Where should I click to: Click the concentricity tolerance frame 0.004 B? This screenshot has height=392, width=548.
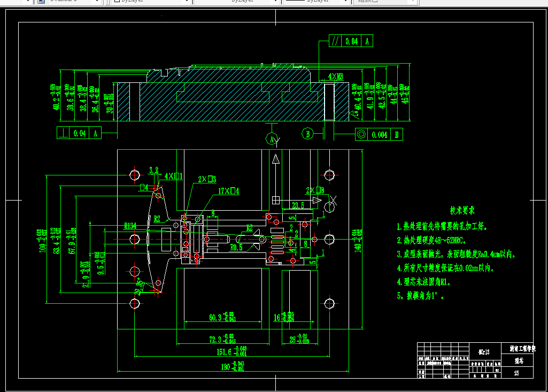tap(379, 134)
